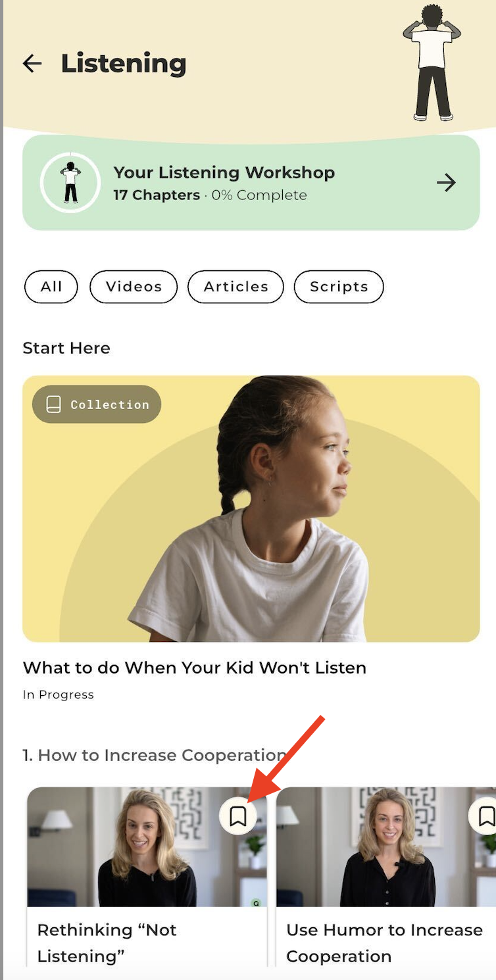
Task: Switch to the Scripts filter
Action: (x=339, y=287)
